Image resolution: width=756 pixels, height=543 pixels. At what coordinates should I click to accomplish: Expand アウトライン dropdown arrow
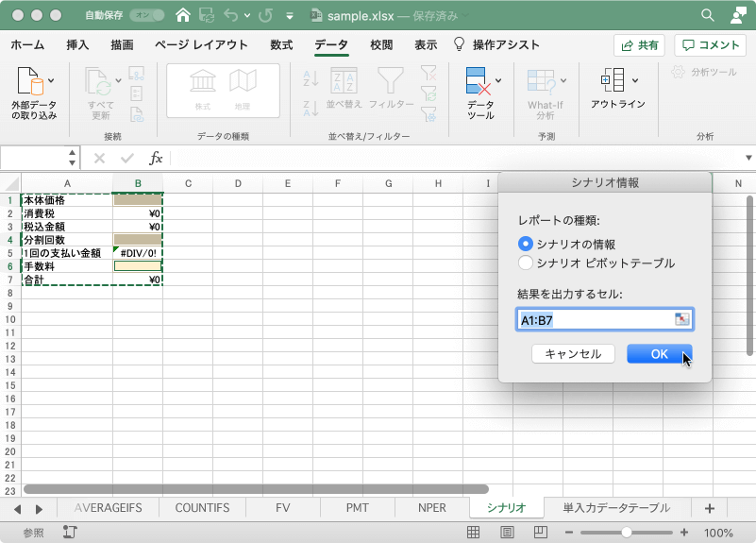pos(635,80)
